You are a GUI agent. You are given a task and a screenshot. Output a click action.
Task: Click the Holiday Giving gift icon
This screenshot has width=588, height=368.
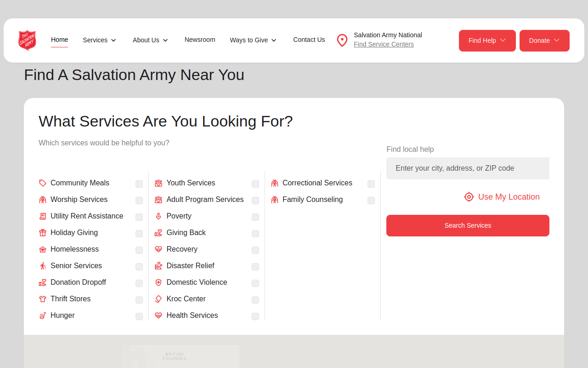(43, 233)
